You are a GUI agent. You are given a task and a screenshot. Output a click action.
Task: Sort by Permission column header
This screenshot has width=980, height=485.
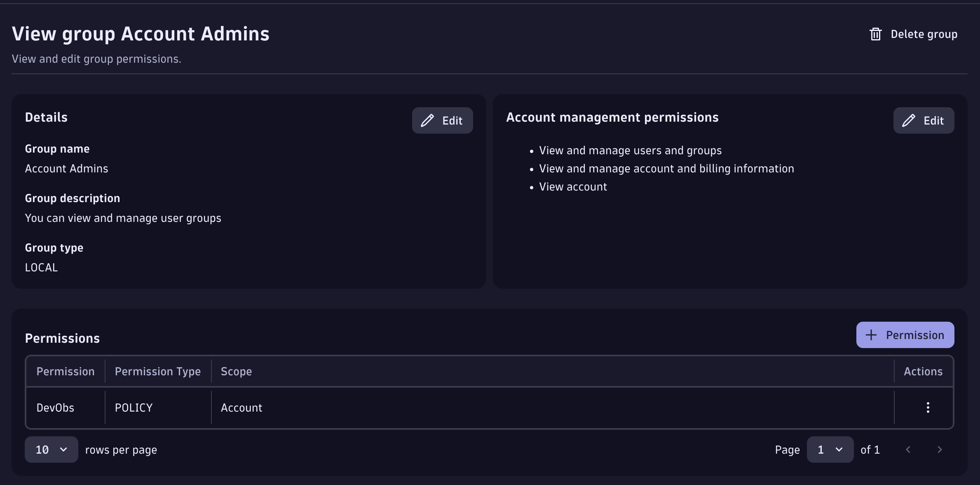(x=66, y=371)
